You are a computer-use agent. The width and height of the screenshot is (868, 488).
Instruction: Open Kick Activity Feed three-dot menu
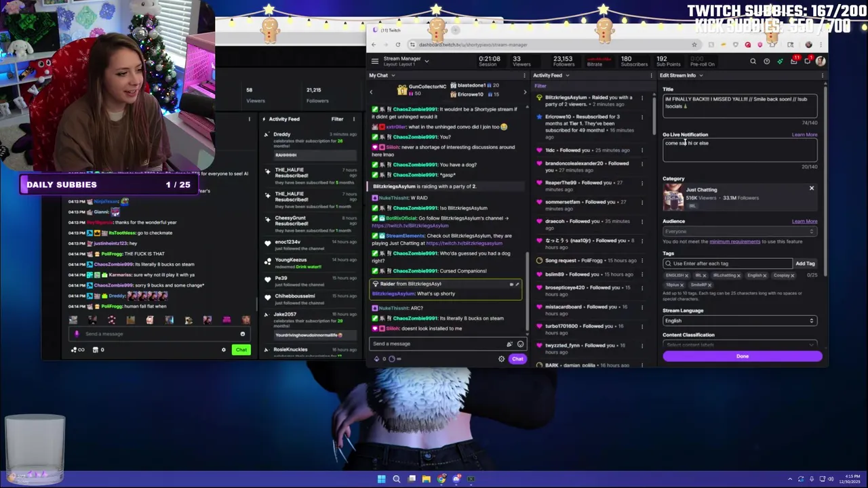pyautogui.click(x=353, y=119)
